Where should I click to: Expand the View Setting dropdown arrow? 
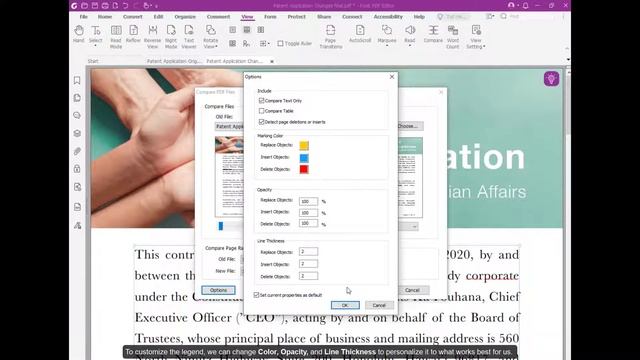[484, 47]
